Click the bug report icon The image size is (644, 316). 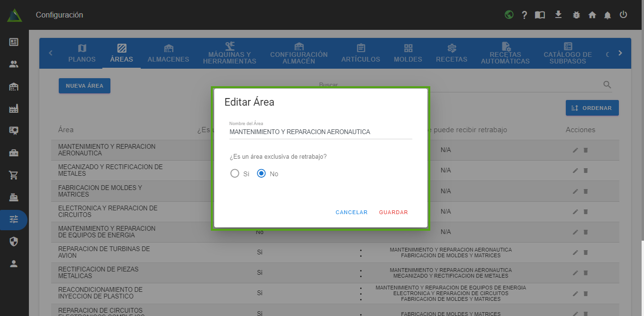click(x=576, y=15)
